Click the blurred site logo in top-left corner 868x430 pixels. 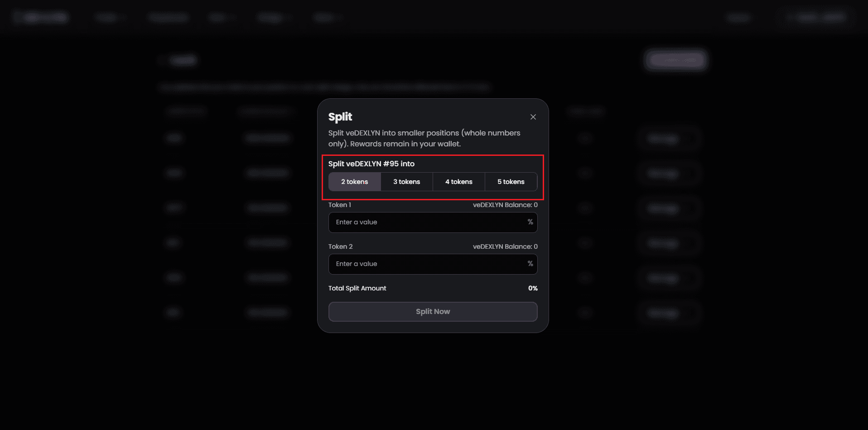42,18
